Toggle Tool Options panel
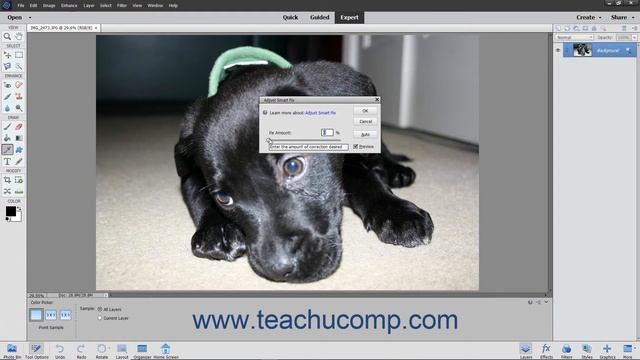Viewport: 640px width, 360px height. (x=36, y=351)
